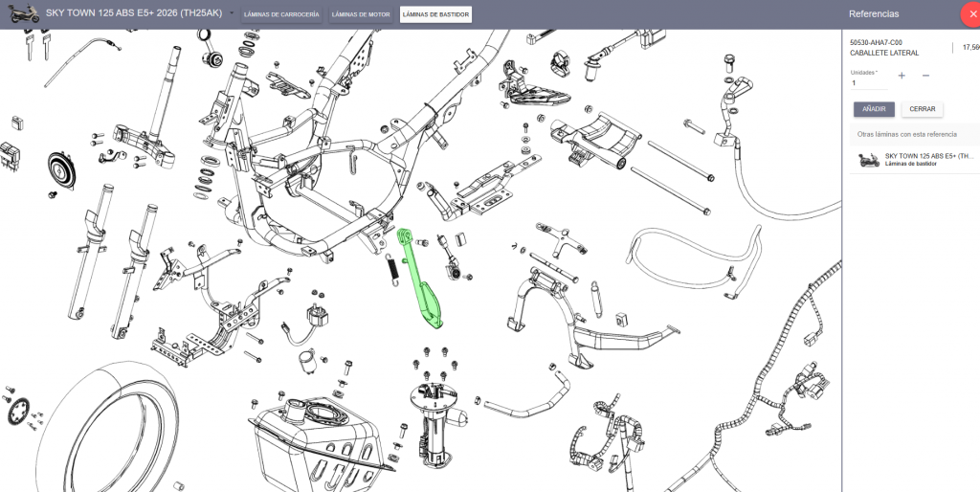Open the SKY TOWN 125 model dropdown arrow
Screen dimensions: 980x492
[232, 13]
